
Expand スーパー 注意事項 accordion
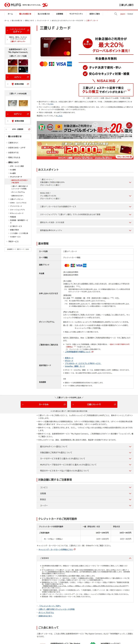coord(85,506)
